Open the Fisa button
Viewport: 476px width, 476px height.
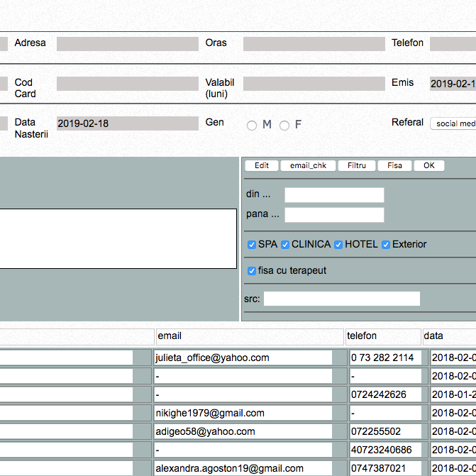pos(394,165)
